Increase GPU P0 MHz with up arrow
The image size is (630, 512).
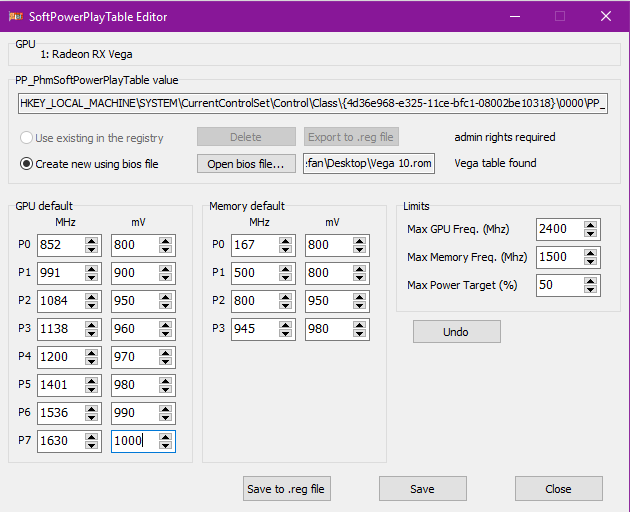[x=91, y=241]
